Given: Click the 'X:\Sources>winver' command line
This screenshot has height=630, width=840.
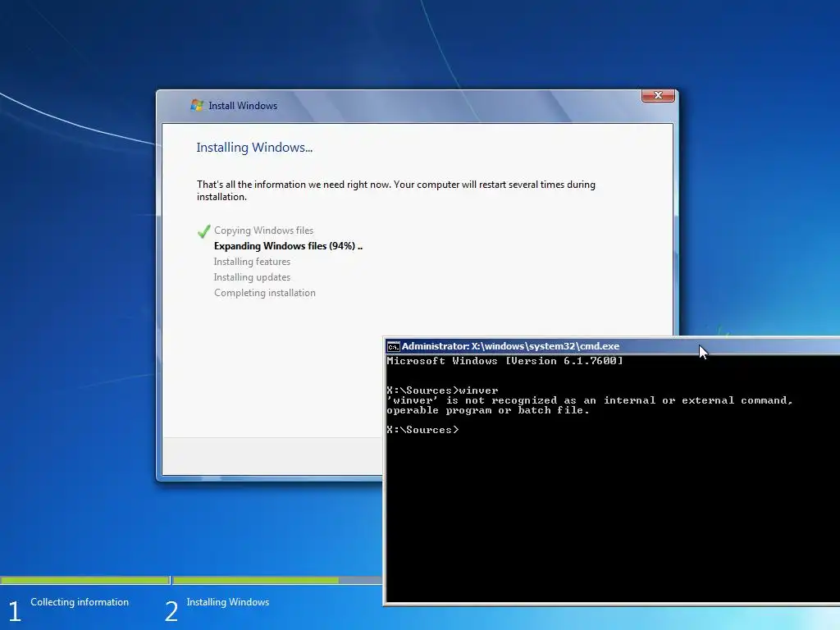Looking at the screenshot, I should (x=442, y=390).
